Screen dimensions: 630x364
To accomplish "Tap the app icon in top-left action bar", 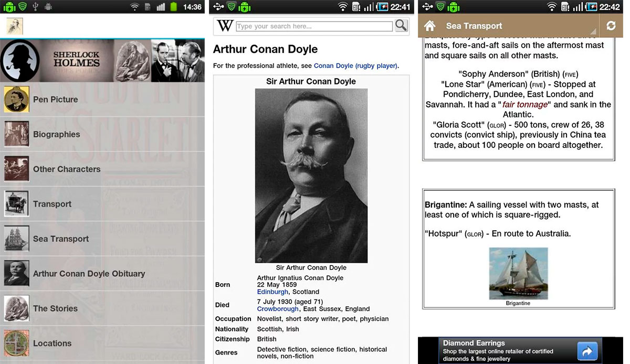I will click(x=14, y=26).
